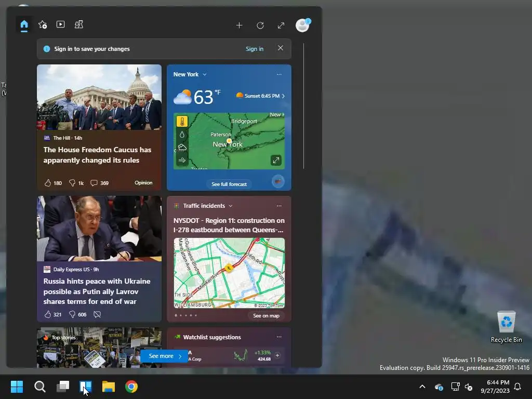Open Task View on taskbar
This screenshot has height=399, width=532.
(63, 387)
